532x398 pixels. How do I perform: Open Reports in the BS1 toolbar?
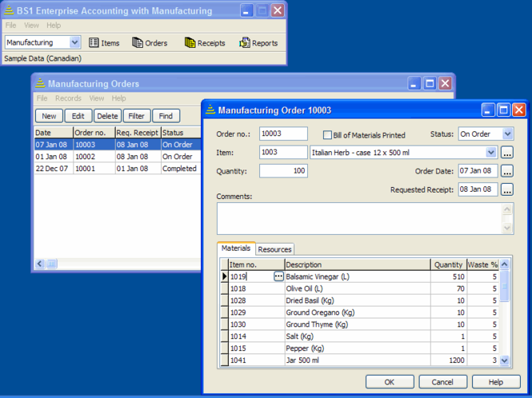point(258,42)
